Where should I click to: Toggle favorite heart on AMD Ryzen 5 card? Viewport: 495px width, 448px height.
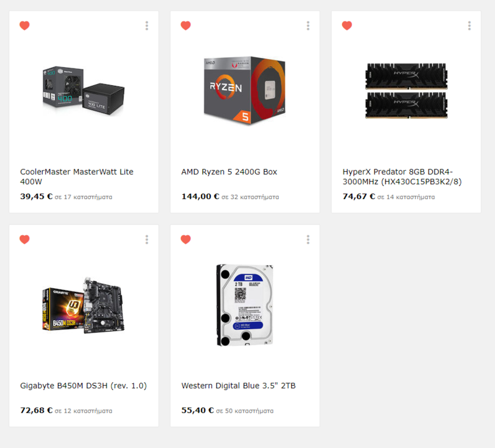tap(185, 26)
